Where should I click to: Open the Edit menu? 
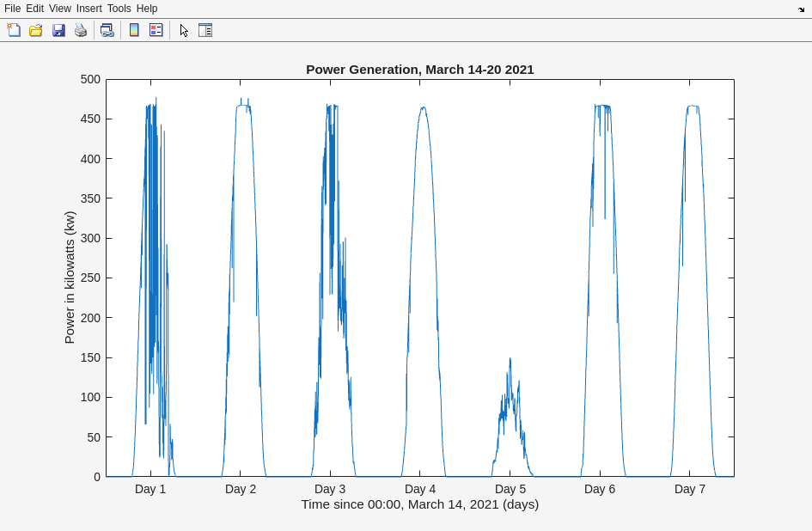click(x=34, y=9)
